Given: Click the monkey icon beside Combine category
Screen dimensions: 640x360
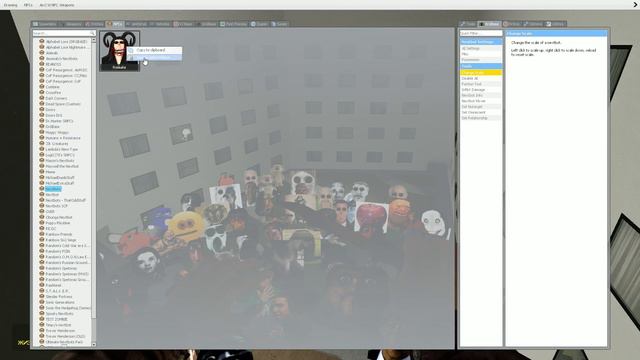Looking at the screenshot, I should pyautogui.click(x=42, y=87).
